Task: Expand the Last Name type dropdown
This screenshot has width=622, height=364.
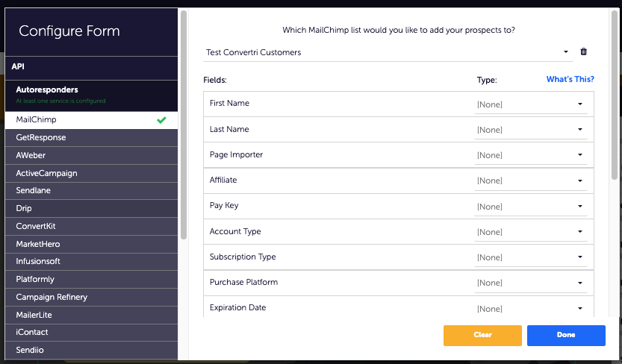Action: [530, 130]
